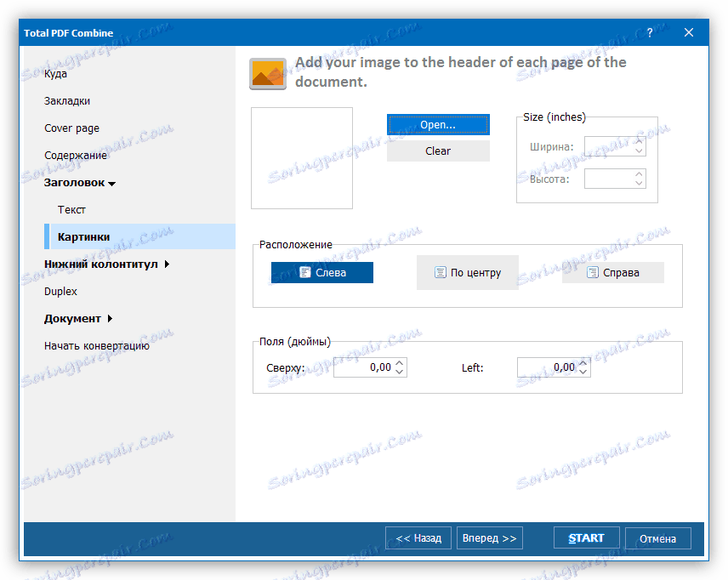The width and height of the screenshot is (728, 580).
Task: Decrease the Высота value with down arrow
Action: point(639,184)
